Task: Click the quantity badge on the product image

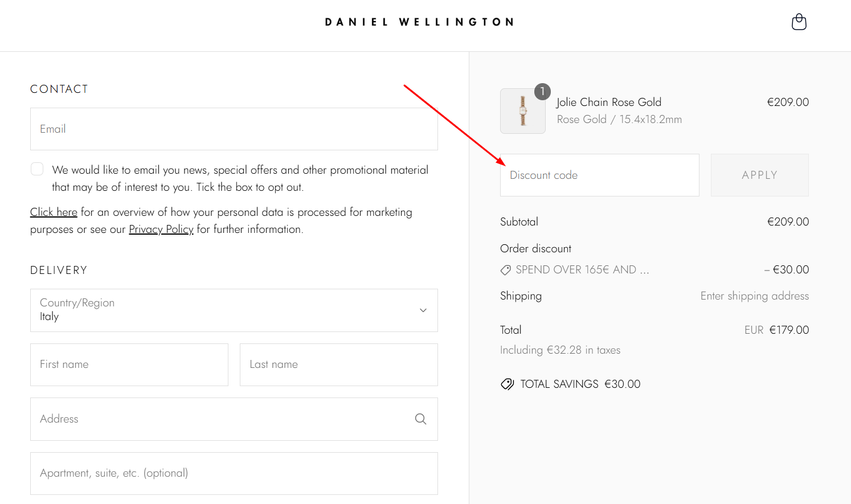Action: (542, 91)
